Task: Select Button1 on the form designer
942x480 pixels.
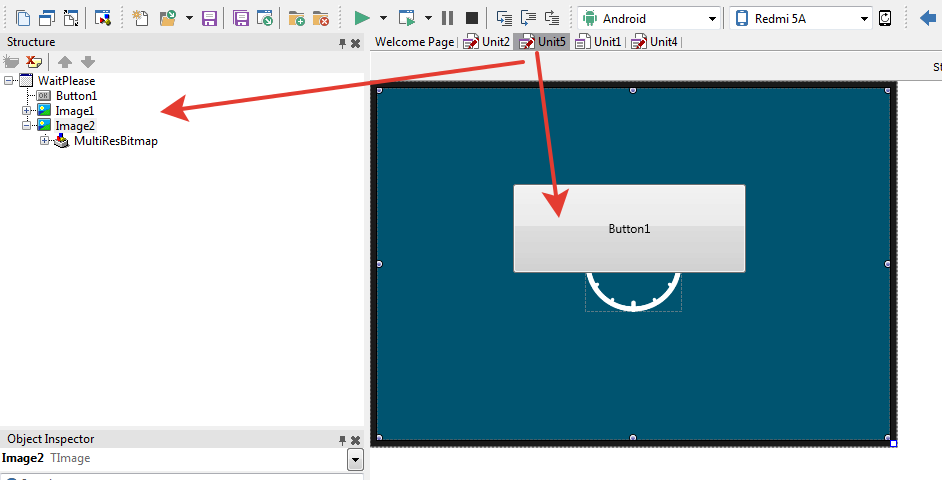Action: pyautogui.click(x=629, y=228)
